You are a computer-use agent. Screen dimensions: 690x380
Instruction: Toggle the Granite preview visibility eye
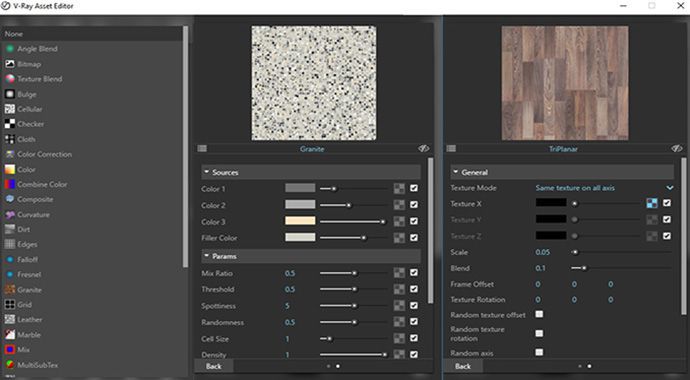click(423, 149)
